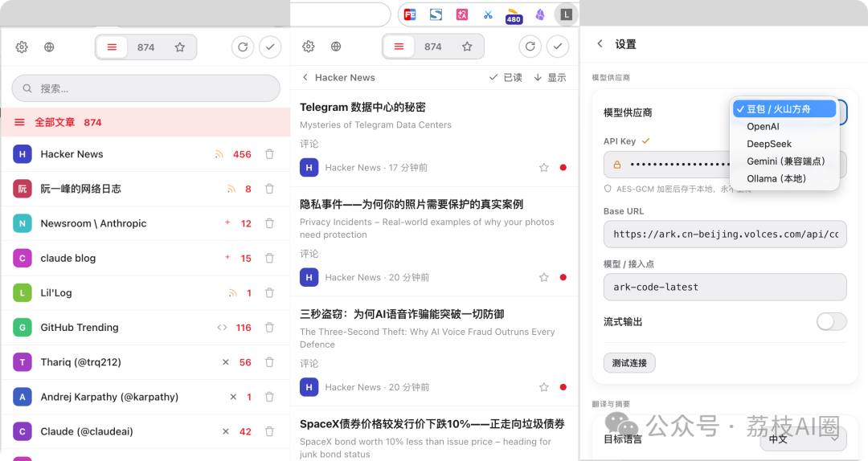868x461 pixels.
Task: Mark all read checkmark in left panel
Action: [270, 47]
